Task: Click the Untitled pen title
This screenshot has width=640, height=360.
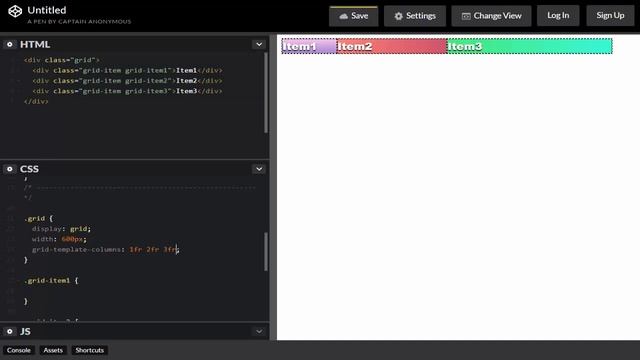Action: pos(47,10)
